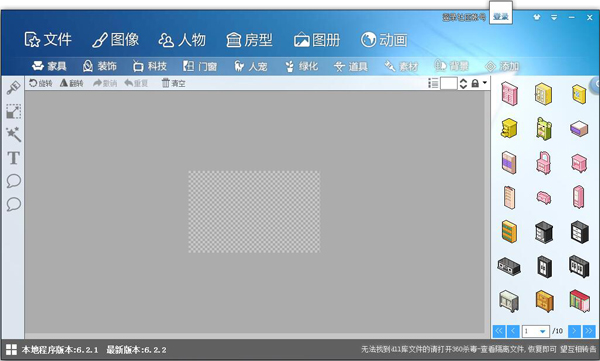Screen dimensions: 600x361
Task: Switch to the 素材 materials category
Action: tap(401, 66)
